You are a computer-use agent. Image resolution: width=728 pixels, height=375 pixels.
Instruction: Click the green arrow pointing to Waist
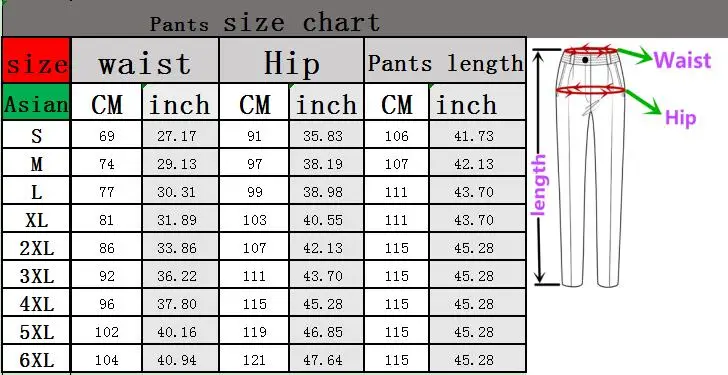coord(635,55)
